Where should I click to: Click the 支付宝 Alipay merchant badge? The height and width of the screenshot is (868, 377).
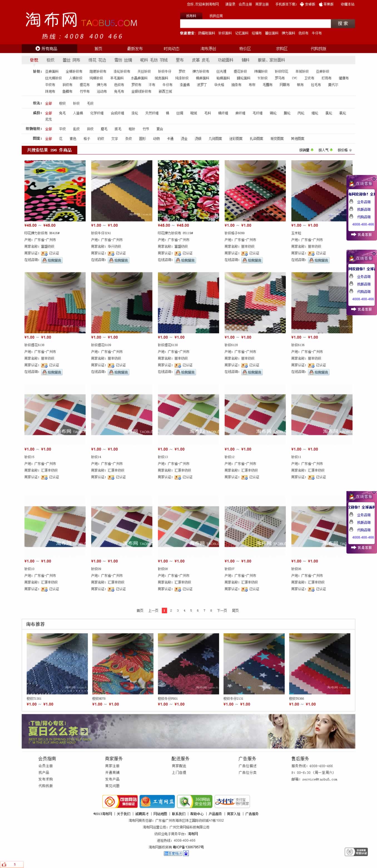(232, 801)
